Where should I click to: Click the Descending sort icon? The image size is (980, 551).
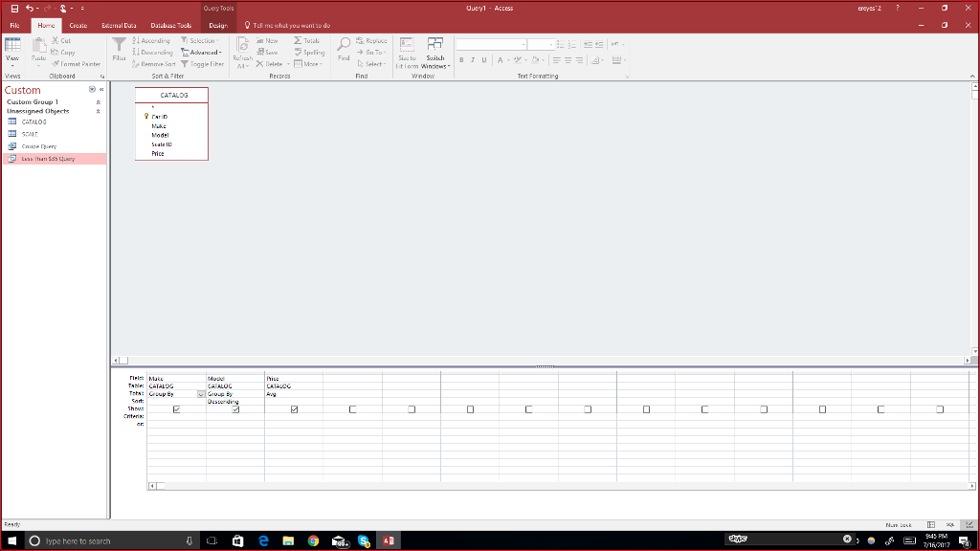tap(136, 53)
